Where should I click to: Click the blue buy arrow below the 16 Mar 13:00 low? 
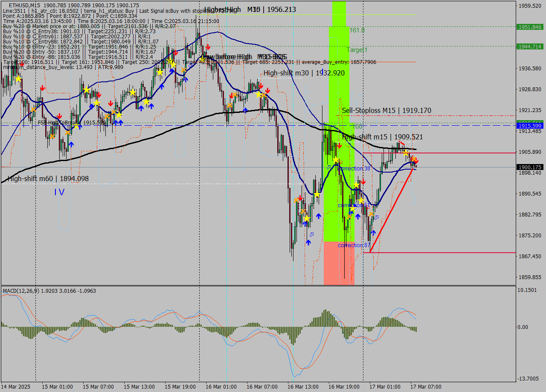pyautogui.click(x=308, y=242)
